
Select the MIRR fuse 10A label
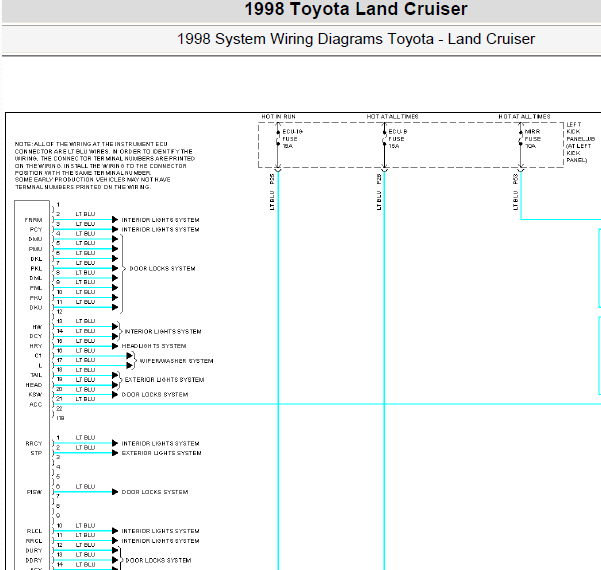pos(532,139)
